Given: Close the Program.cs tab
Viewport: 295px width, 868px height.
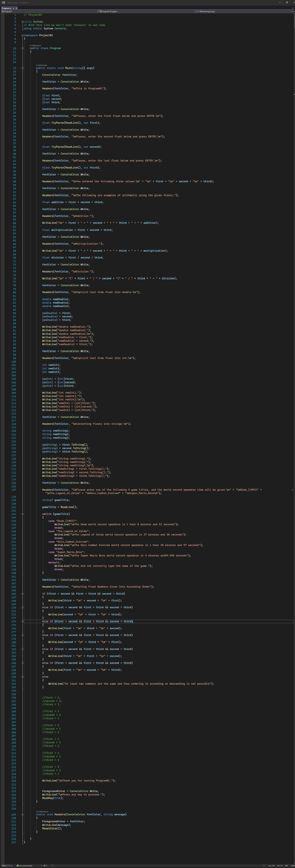Looking at the screenshot, I should (x=16, y=8).
